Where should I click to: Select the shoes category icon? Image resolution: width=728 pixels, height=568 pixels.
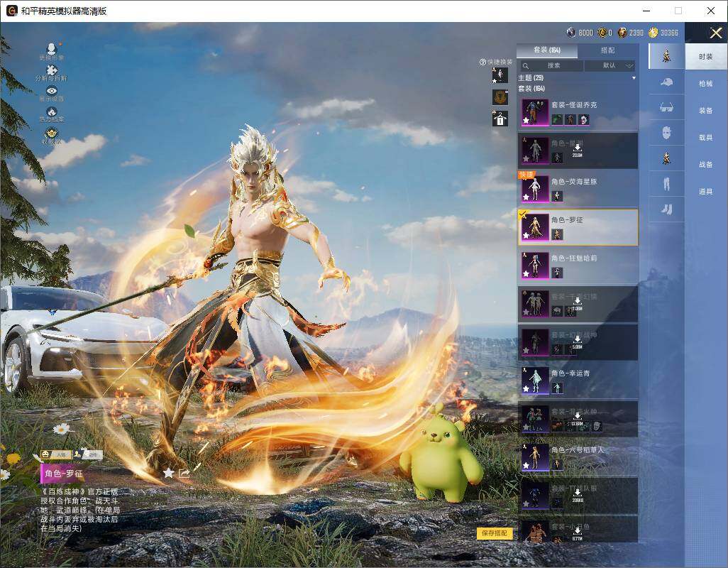click(x=666, y=209)
